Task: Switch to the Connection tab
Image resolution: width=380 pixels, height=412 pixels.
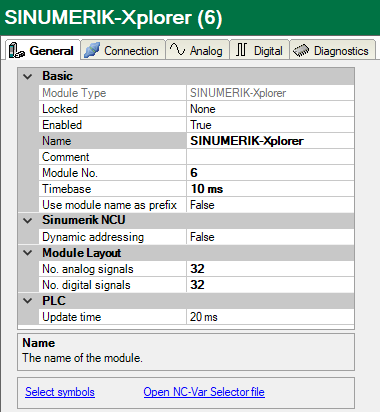Action: (x=123, y=50)
